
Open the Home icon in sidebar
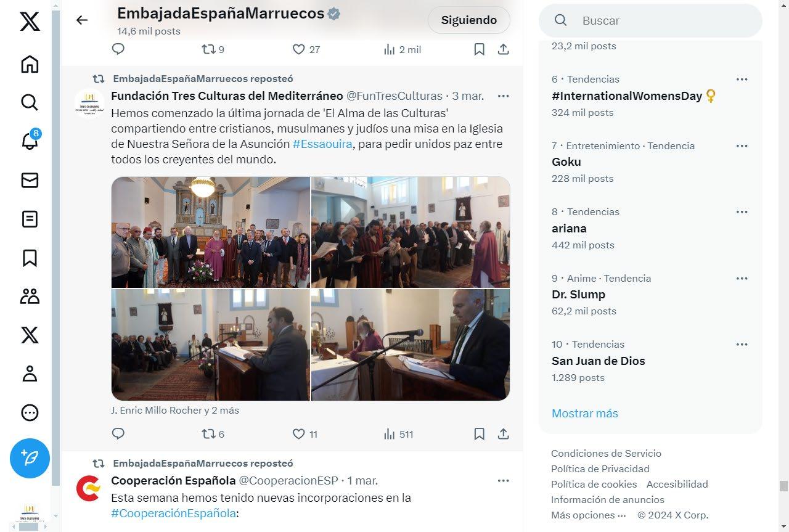pyautogui.click(x=30, y=64)
